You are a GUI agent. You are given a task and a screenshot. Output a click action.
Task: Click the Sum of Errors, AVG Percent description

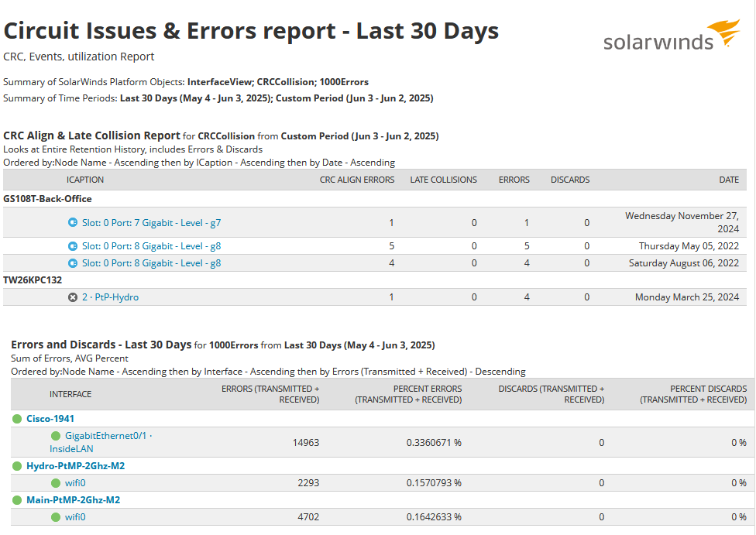[x=70, y=358]
